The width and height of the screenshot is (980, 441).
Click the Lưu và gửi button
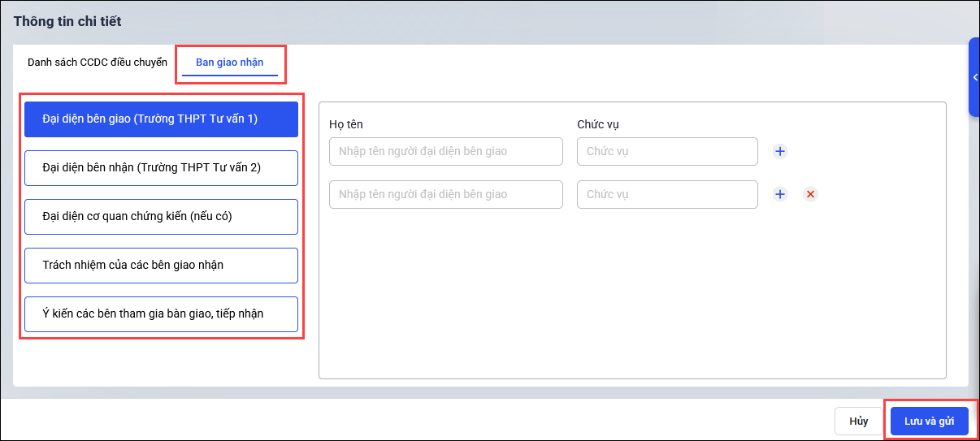929,422
